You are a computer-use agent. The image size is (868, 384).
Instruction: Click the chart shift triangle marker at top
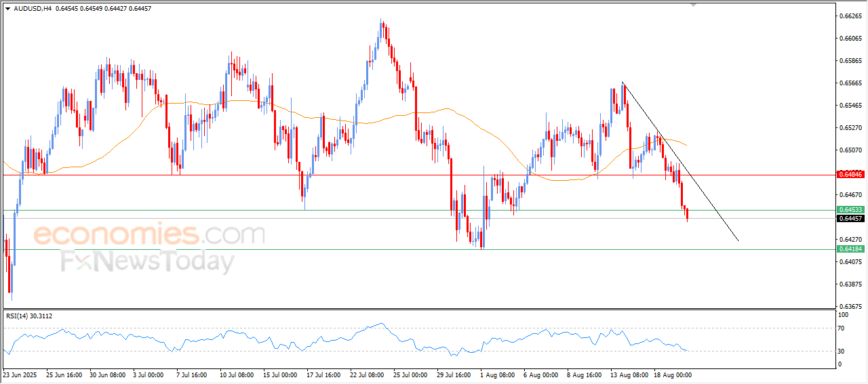pos(693,4)
